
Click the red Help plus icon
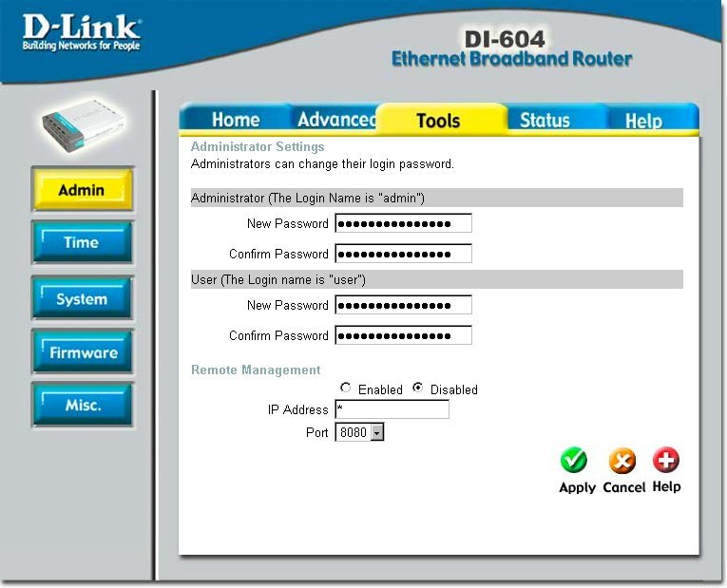click(666, 460)
